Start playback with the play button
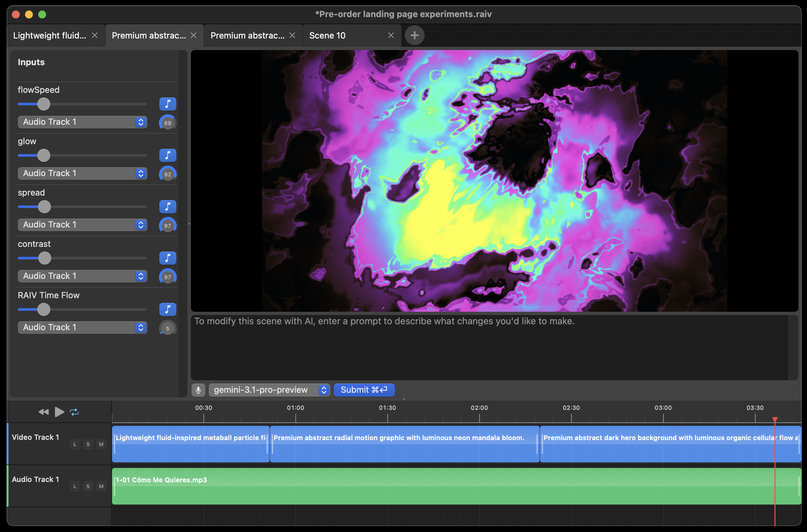The height and width of the screenshot is (532, 807). click(60, 412)
